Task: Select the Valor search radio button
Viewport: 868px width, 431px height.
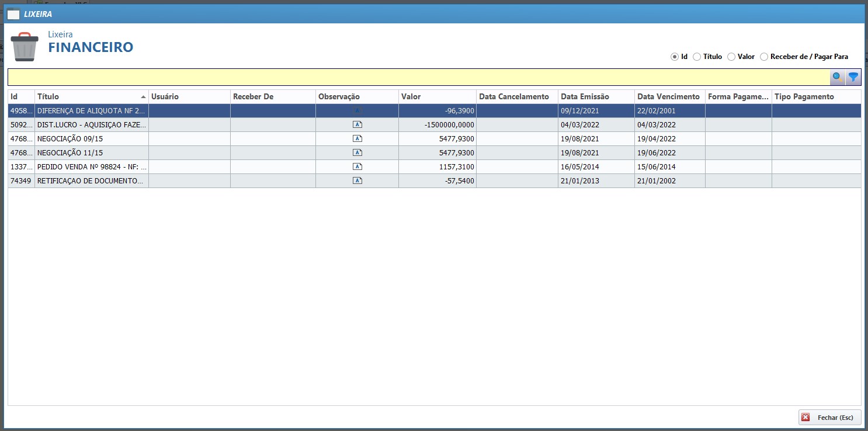Action: 731,57
